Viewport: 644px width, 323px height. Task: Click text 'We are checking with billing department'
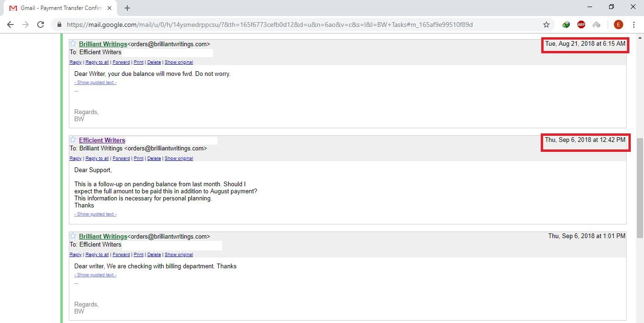pyautogui.click(x=161, y=266)
